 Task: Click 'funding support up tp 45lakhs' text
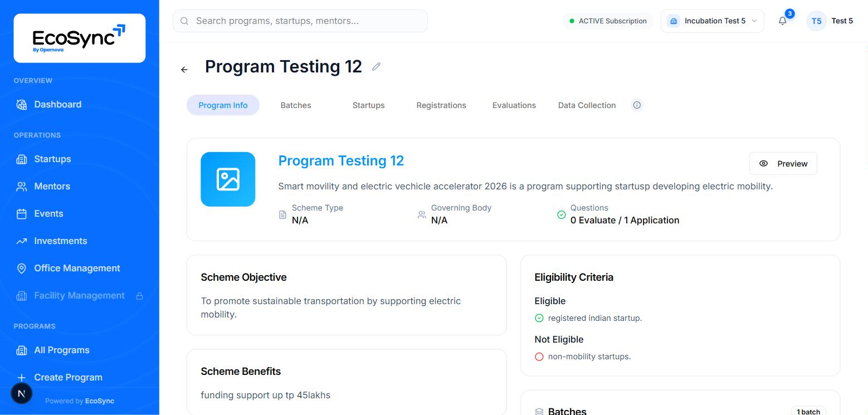(x=265, y=396)
